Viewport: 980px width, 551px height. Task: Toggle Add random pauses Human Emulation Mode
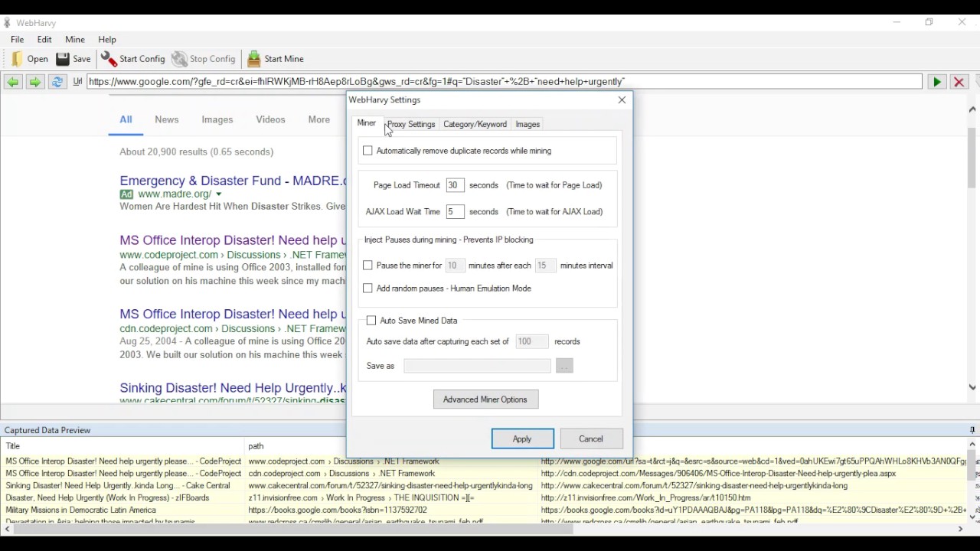tap(367, 289)
